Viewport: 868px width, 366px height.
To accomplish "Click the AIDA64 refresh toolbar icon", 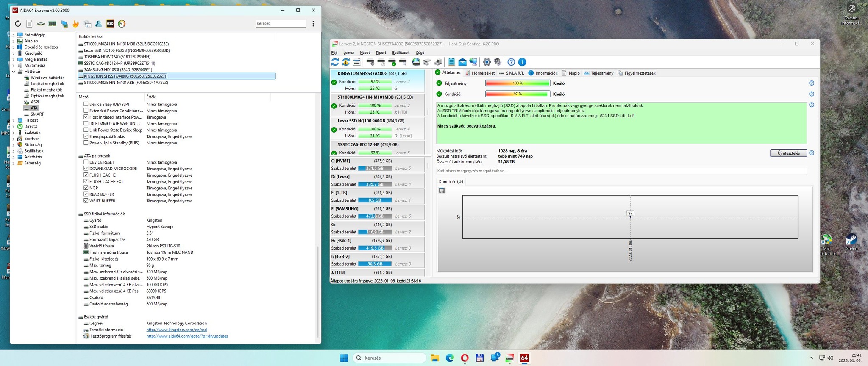I will pos(18,24).
